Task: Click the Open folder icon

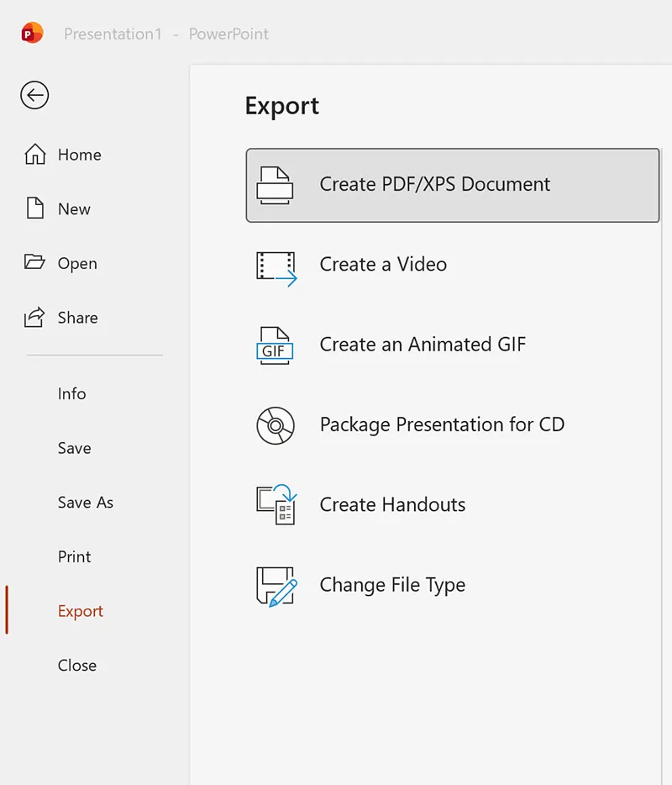Action: (x=35, y=263)
